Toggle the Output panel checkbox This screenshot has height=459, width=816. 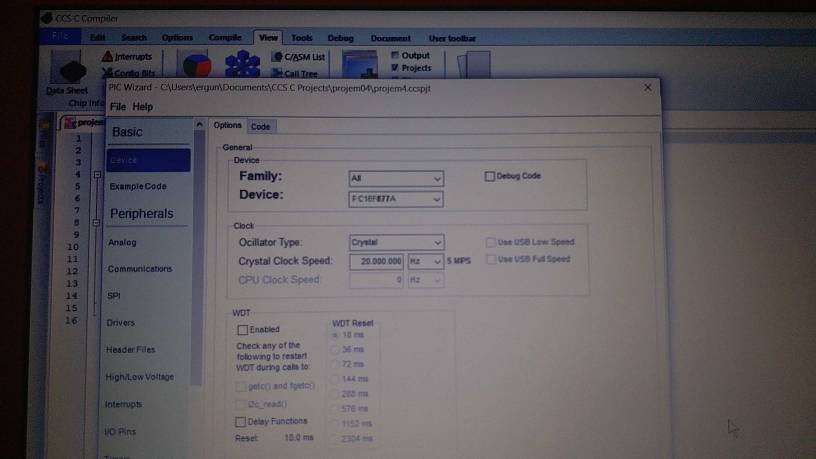tap(395, 55)
